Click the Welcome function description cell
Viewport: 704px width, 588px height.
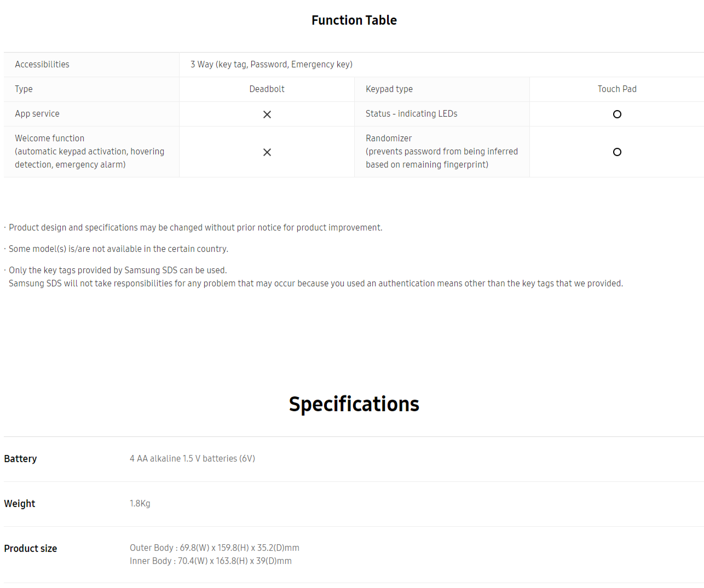pos(91,152)
